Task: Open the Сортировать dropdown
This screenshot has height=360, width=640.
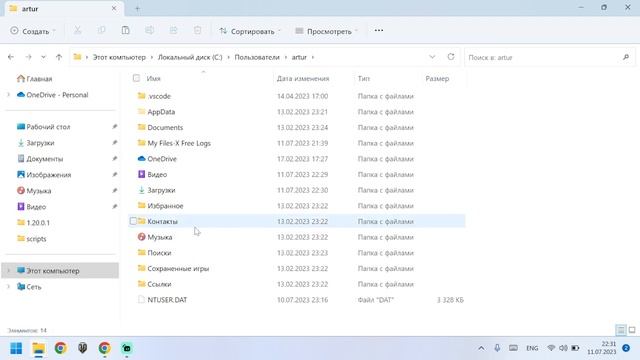Action: [250, 31]
